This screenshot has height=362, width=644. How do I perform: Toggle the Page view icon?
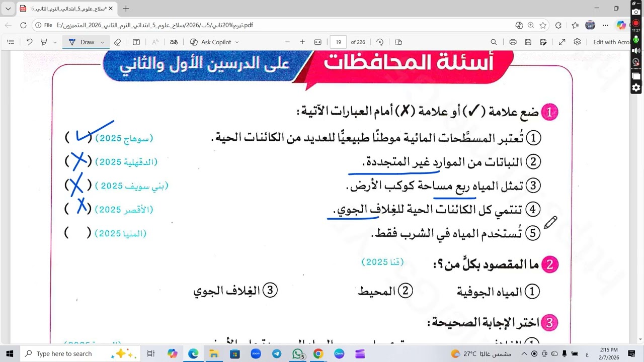tap(398, 42)
